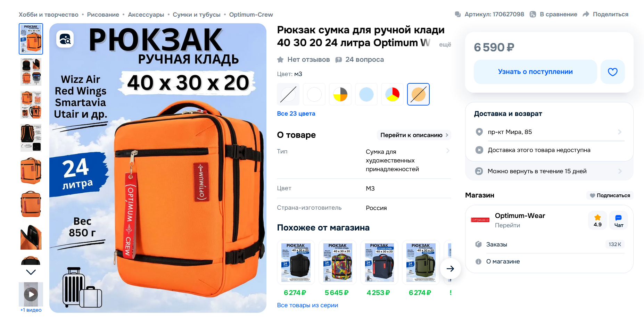
Task: Click the Share arrow icon
Action: (586, 14)
